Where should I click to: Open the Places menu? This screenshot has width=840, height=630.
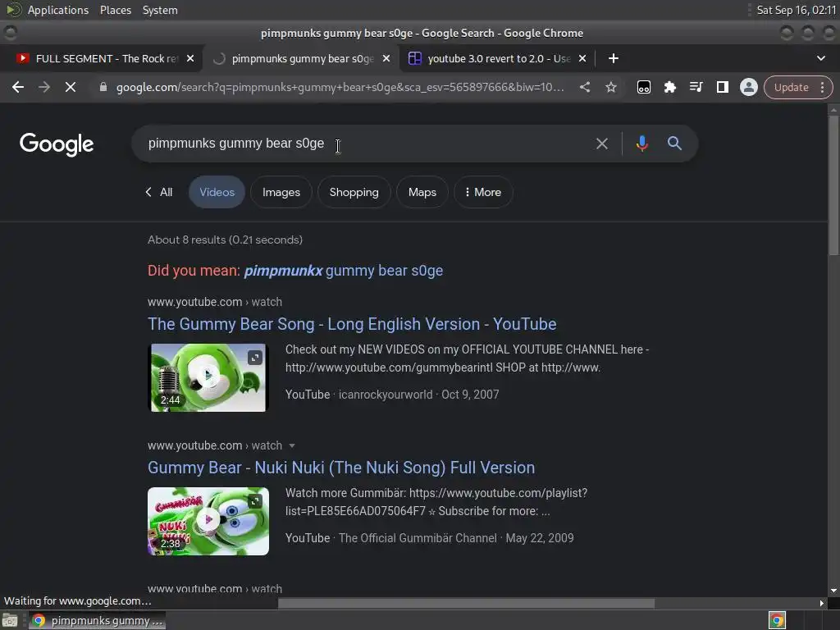tap(116, 10)
